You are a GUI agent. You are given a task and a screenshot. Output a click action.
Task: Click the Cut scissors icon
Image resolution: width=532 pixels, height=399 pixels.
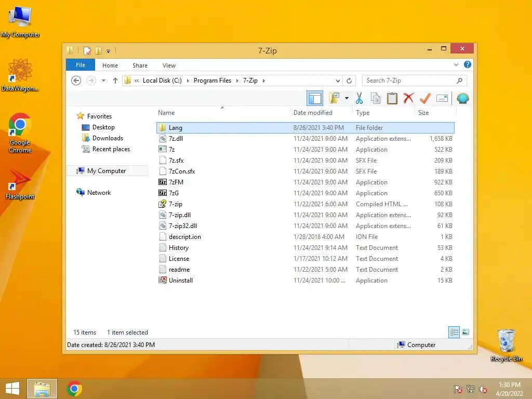coord(359,98)
